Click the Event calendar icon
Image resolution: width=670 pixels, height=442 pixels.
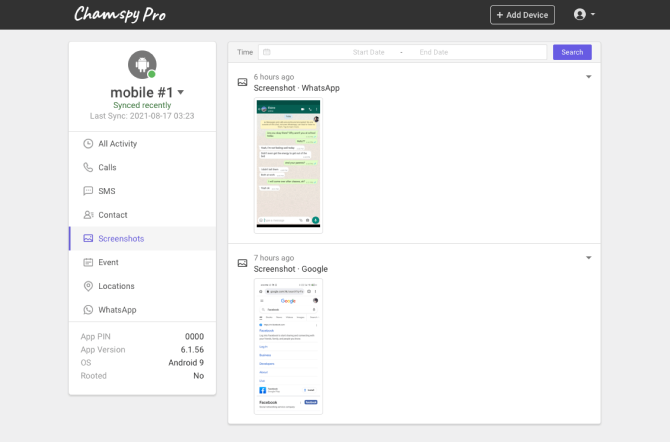tap(88, 262)
